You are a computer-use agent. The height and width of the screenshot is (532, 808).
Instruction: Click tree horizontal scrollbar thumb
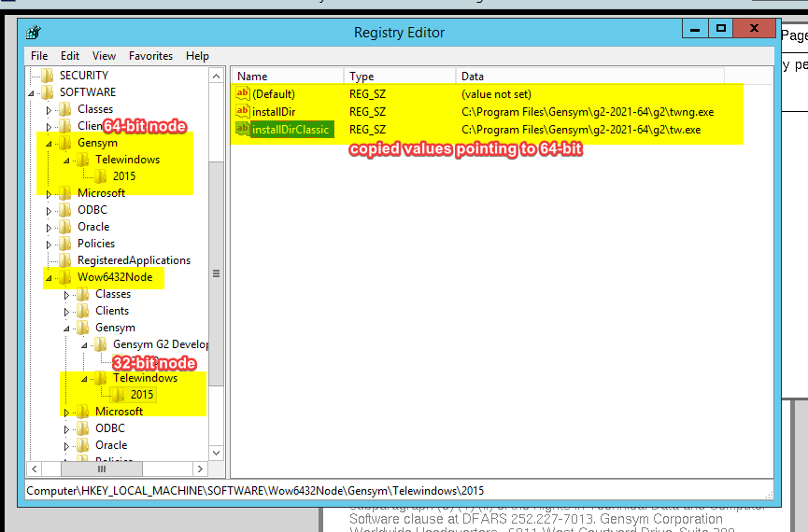102,469
